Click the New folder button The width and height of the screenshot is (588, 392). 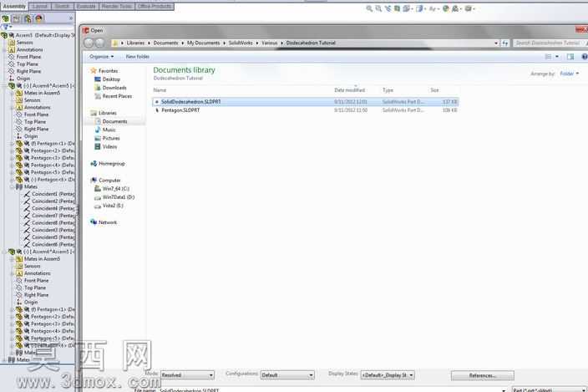tap(138, 57)
